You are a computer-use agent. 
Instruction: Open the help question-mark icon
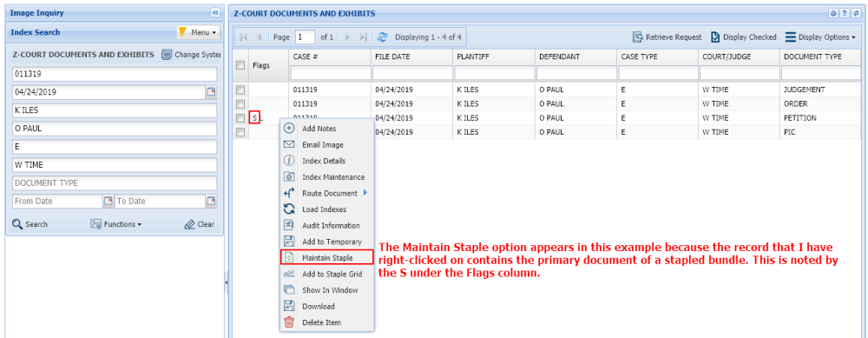coord(844,13)
